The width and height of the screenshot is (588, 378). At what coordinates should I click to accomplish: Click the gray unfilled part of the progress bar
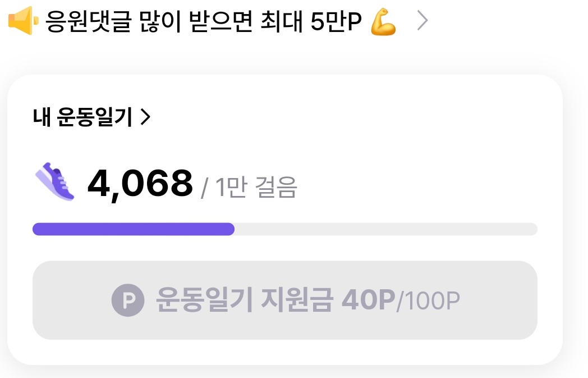point(385,229)
